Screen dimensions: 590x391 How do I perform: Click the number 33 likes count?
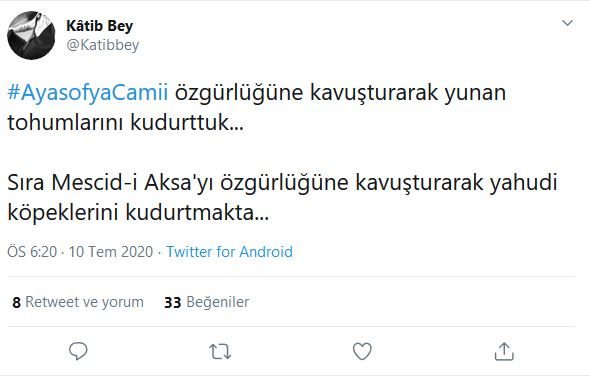coord(173,302)
